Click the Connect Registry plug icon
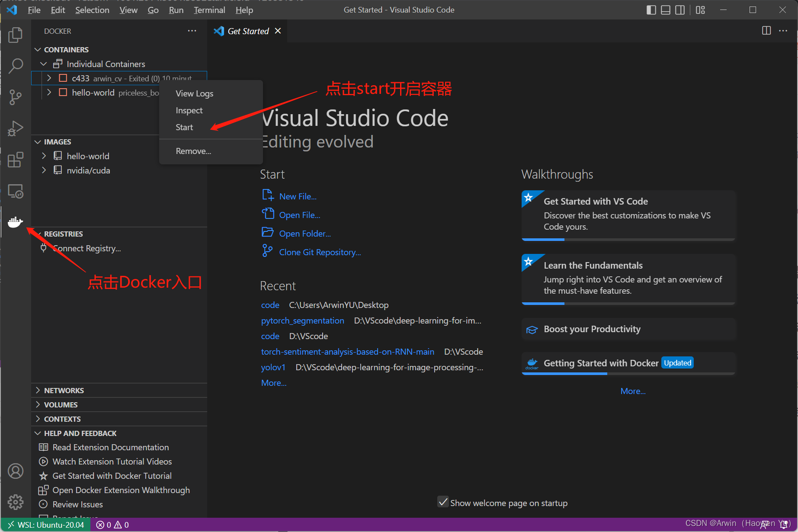Viewport: 798px width, 532px height. click(43, 248)
